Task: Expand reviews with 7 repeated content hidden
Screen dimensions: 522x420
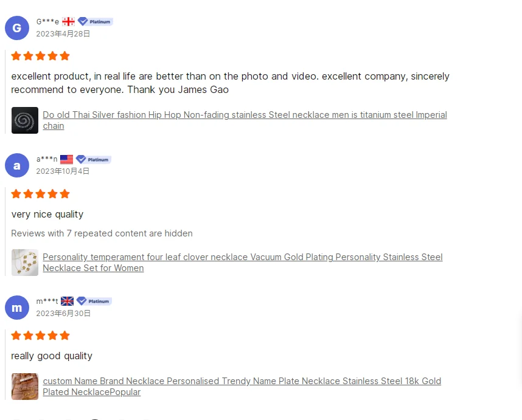Action: [x=102, y=233]
